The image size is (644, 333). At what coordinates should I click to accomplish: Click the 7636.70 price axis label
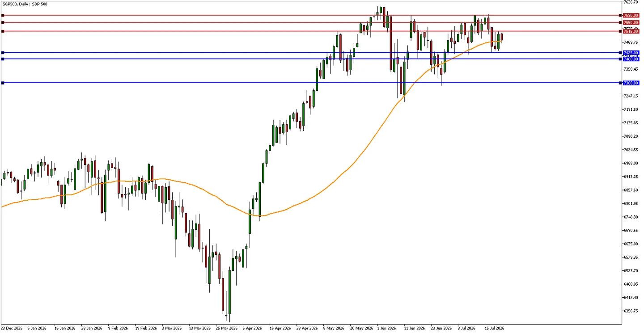tap(631, 2)
